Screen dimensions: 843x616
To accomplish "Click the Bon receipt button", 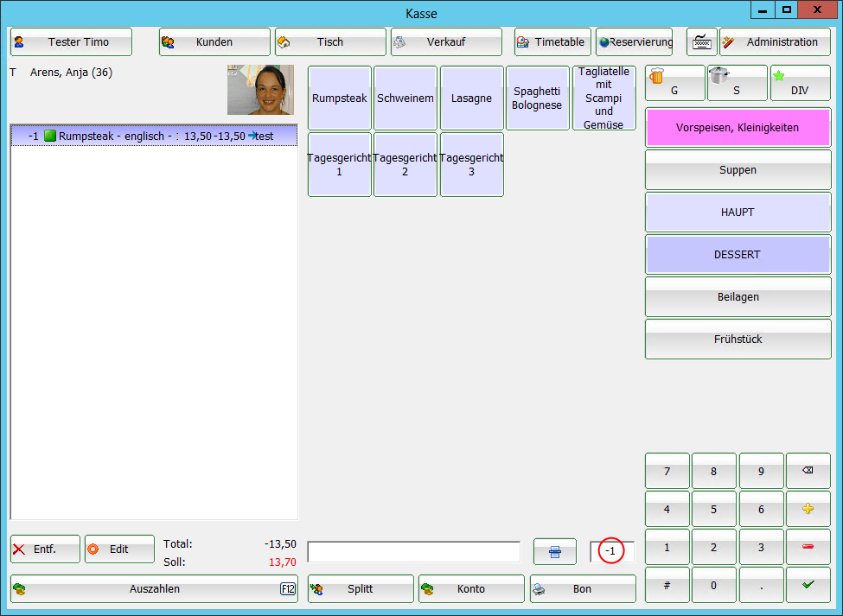I will pyautogui.click(x=583, y=588).
